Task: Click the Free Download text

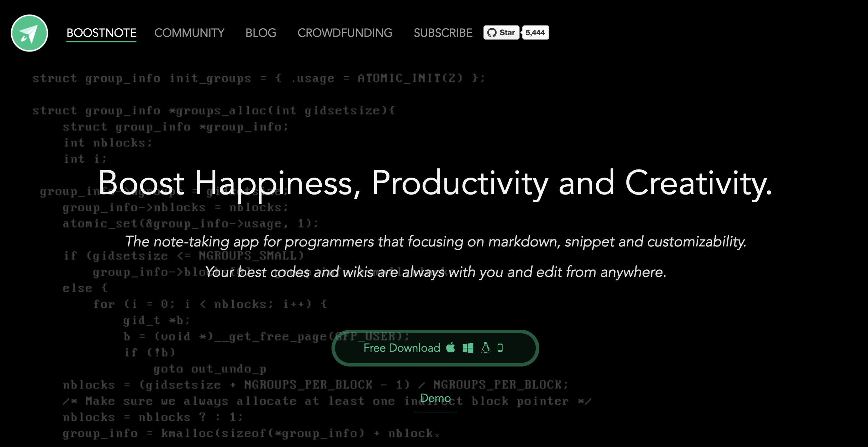Action: (x=401, y=348)
